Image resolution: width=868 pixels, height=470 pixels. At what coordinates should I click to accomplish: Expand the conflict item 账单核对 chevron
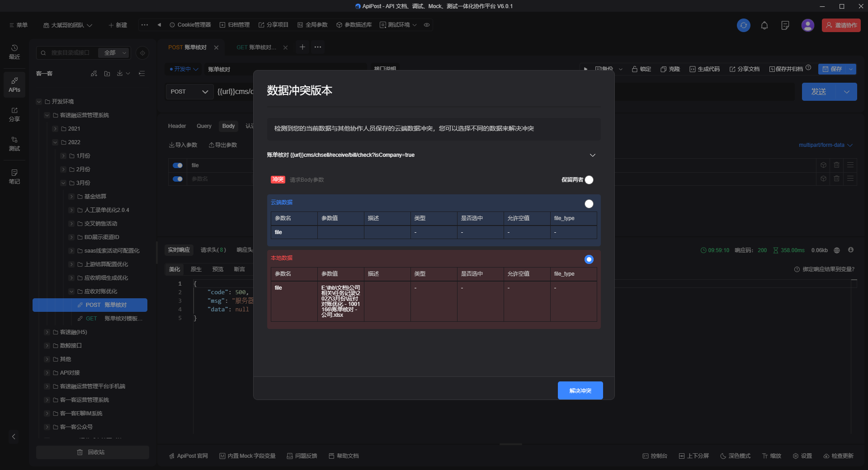[593, 155]
